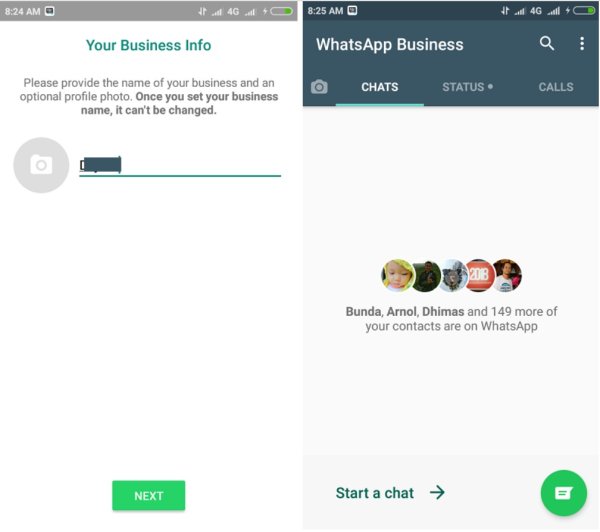
Task: Tap the red 2018 contact avatar
Action: coord(480,275)
